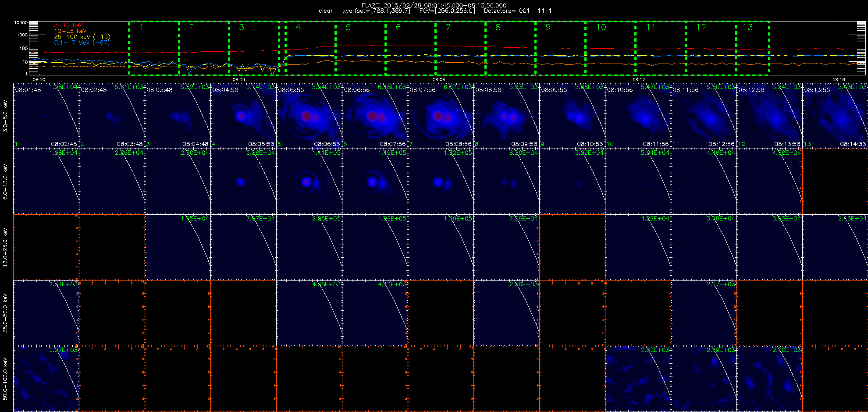Click the 12.0-25.0 keV image for interval 5

tap(309, 247)
